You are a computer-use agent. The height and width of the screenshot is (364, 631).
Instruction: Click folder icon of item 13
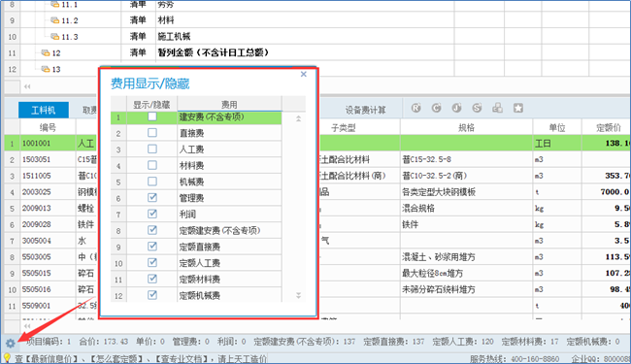click(x=46, y=69)
